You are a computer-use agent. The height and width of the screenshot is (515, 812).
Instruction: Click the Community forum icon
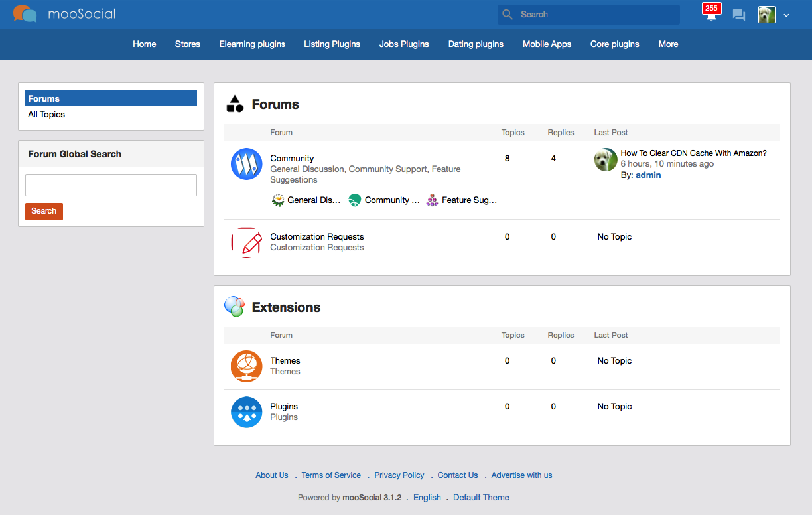coord(246,164)
